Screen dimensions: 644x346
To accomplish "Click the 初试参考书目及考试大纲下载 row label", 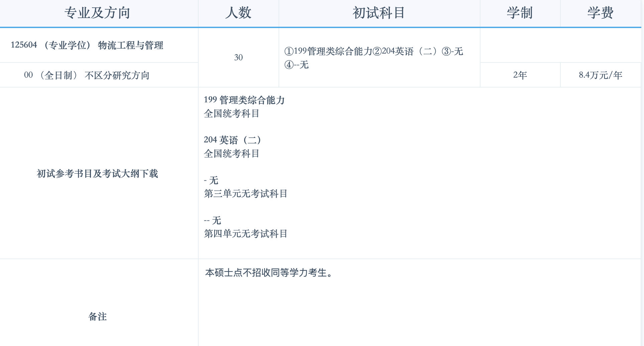I will [97, 174].
